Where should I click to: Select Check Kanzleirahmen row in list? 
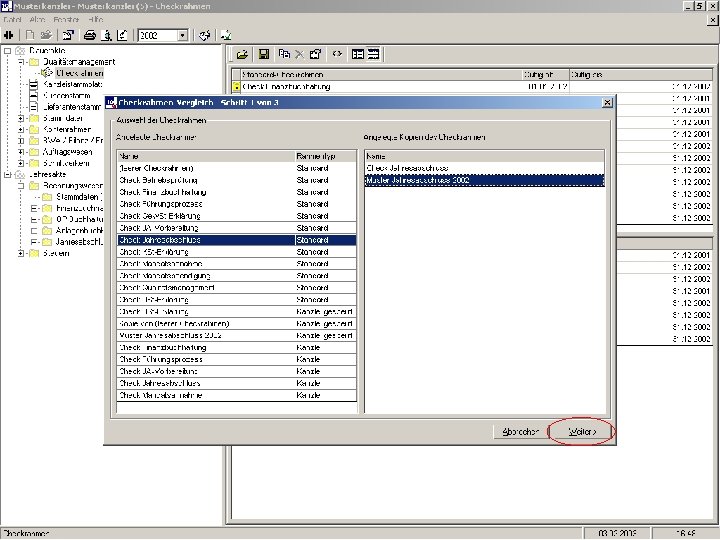click(x=160, y=395)
